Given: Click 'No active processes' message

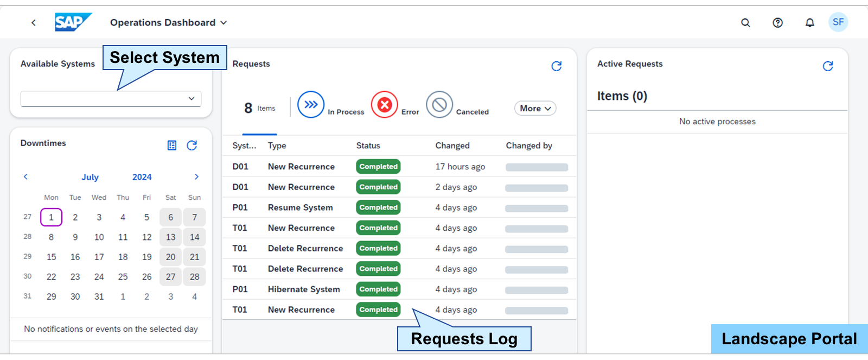Looking at the screenshot, I should (x=717, y=122).
